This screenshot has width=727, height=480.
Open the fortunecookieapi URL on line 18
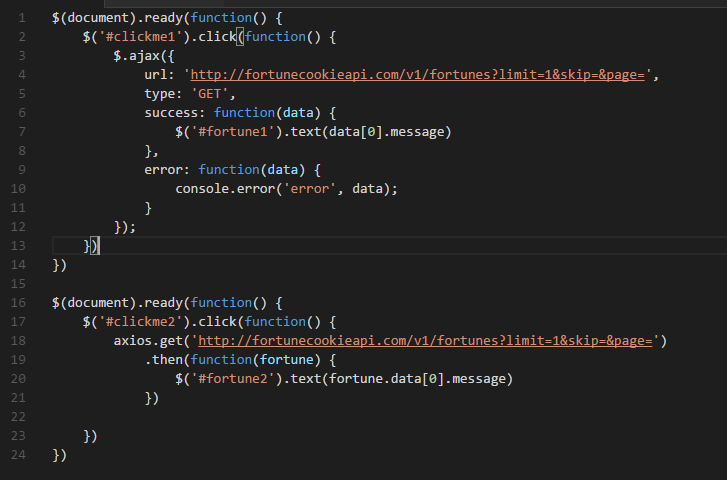coord(425,341)
